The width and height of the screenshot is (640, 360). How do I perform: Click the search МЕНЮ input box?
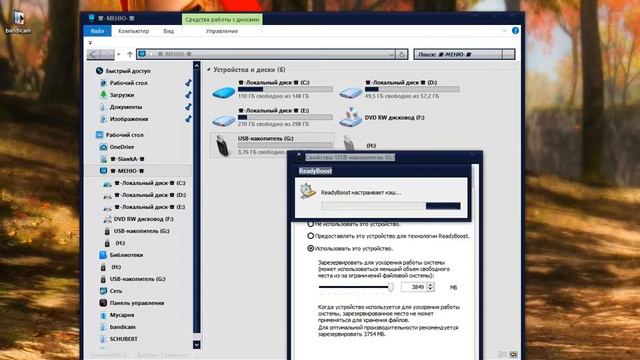click(458, 54)
